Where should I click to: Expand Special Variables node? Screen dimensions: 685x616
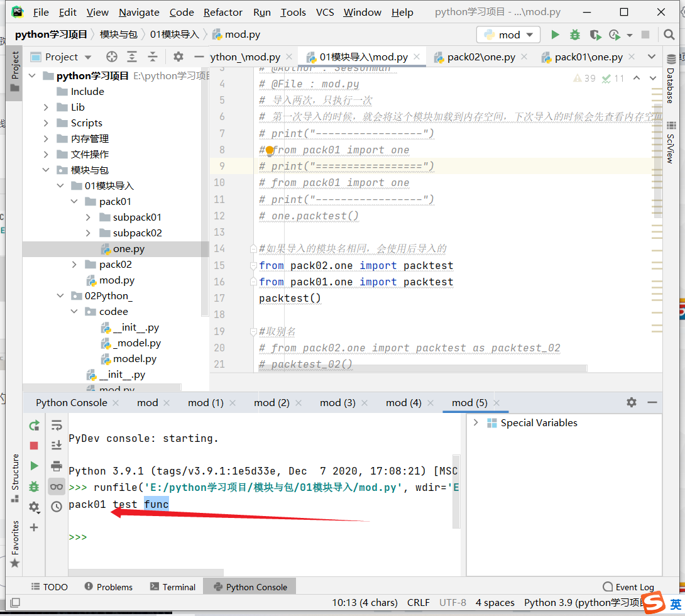pos(476,422)
